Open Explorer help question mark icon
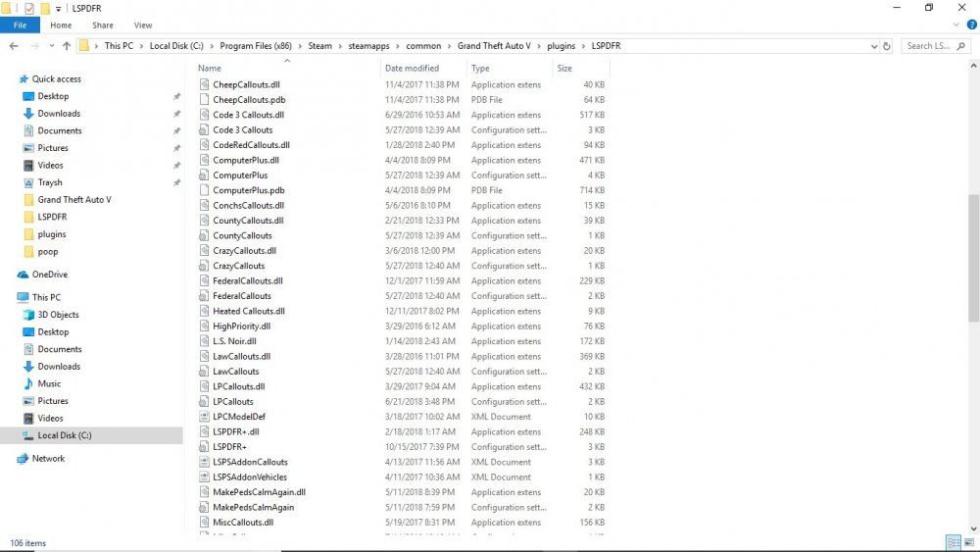Image resolution: width=980 pixels, height=552 pixels. [x=972, y=25]
